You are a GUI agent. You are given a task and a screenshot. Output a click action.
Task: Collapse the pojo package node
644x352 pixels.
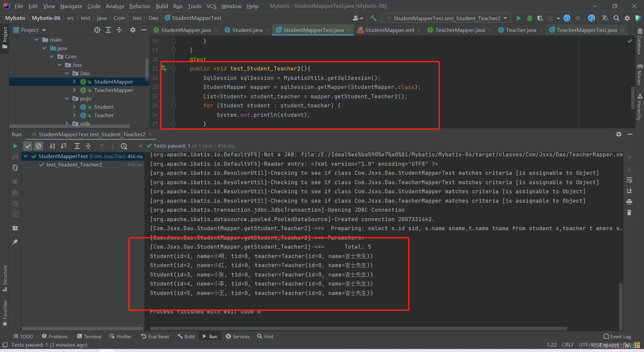[x=67, y=98]
